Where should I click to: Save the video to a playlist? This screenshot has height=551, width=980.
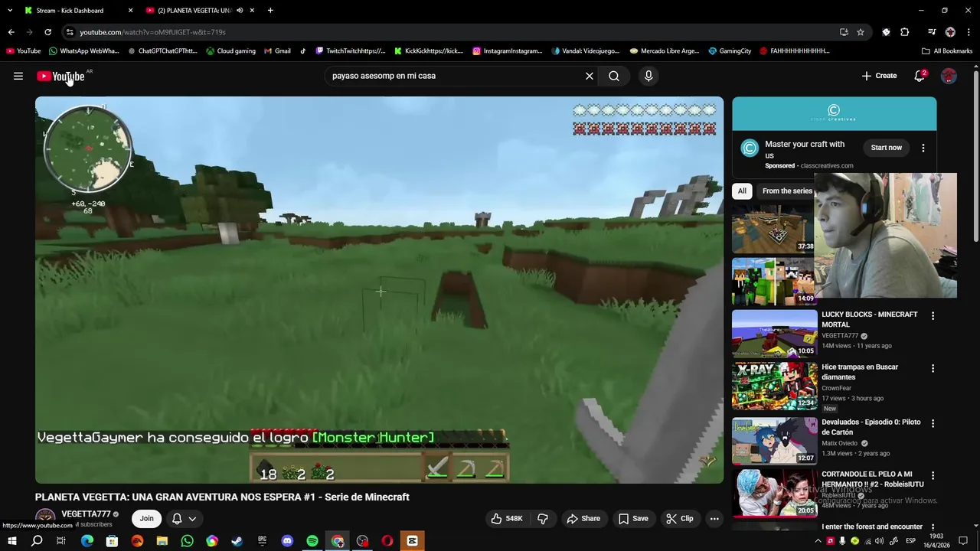click(633, 518)
